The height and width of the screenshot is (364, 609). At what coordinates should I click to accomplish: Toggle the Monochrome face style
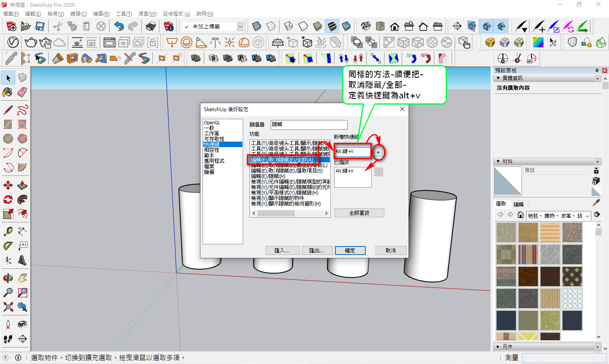click(x=346, y=27)
